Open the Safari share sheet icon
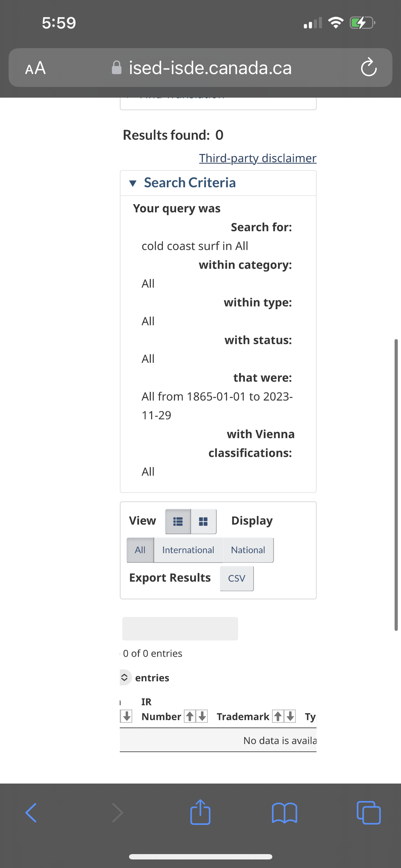This screenshot has width=401, height=868. point(200,812)
